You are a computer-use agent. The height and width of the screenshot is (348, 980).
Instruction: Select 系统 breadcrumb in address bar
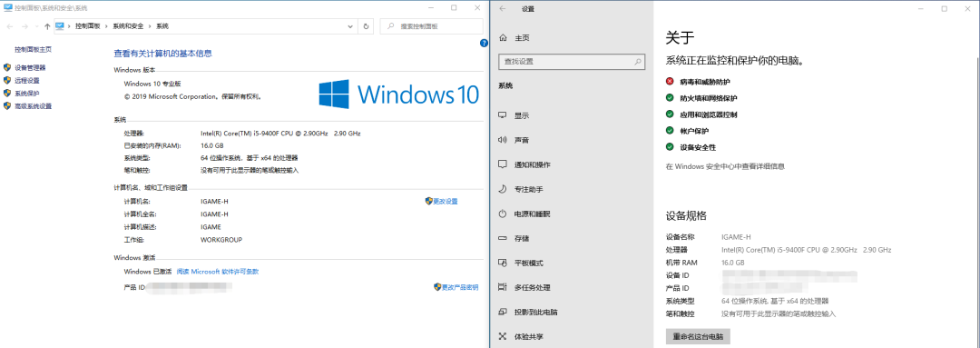coord(162,26)
